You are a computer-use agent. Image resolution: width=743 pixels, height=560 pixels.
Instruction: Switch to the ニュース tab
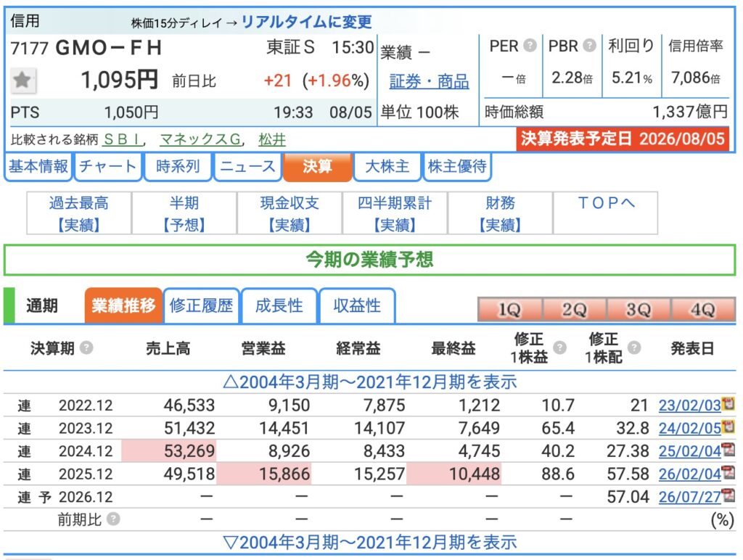pos(248,166)
